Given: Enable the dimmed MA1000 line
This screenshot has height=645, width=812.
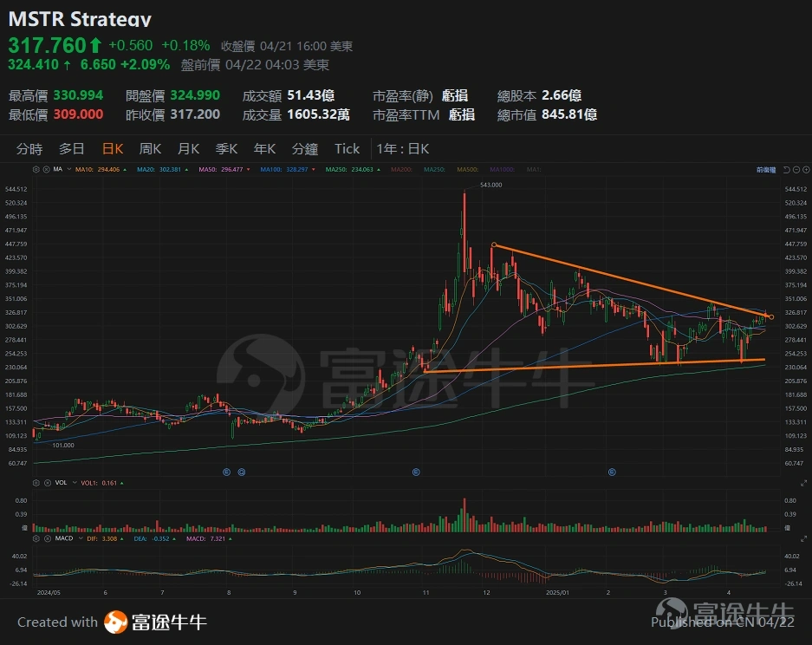Looking at the screenshot, I should tap(503, 169).
